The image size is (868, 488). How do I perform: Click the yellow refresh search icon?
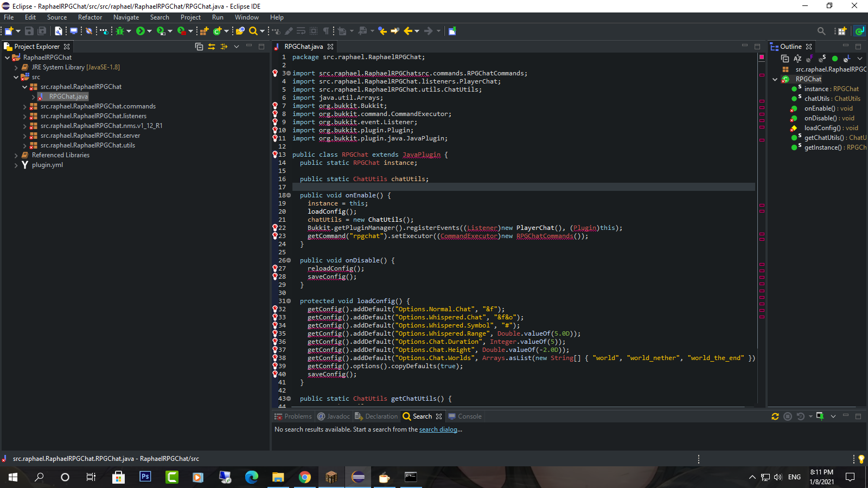click(x=775, y=416)
